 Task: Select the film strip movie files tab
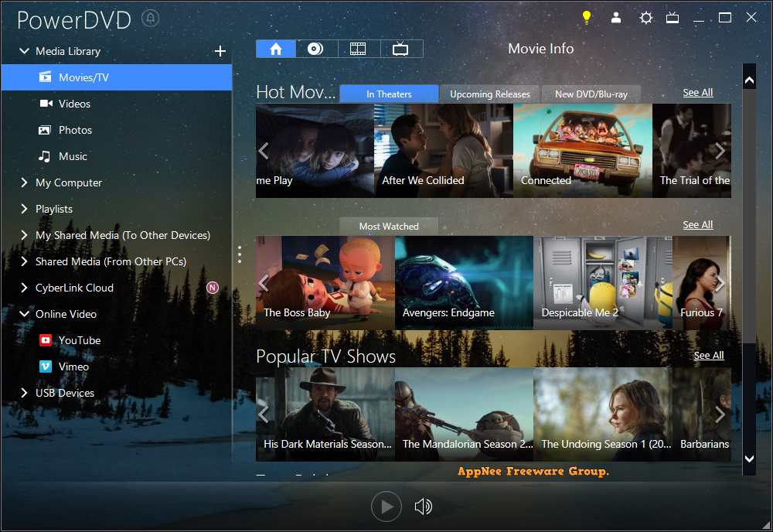click(359, 49)
